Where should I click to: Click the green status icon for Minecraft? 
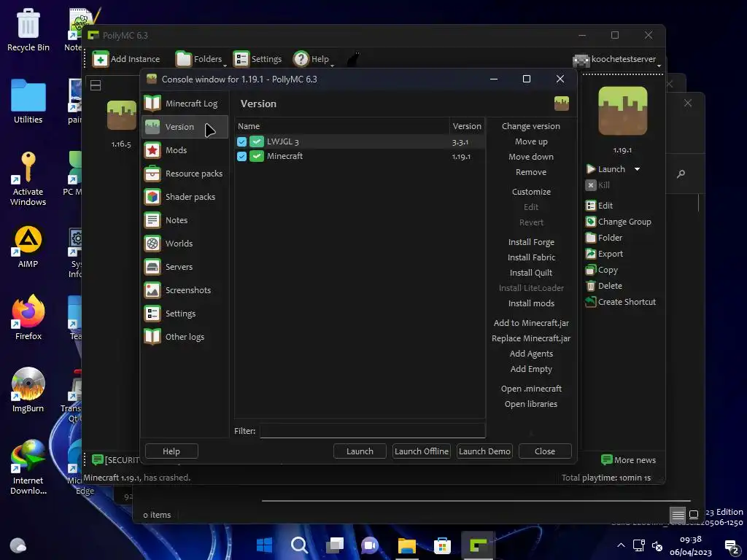(x=257, y=156)
